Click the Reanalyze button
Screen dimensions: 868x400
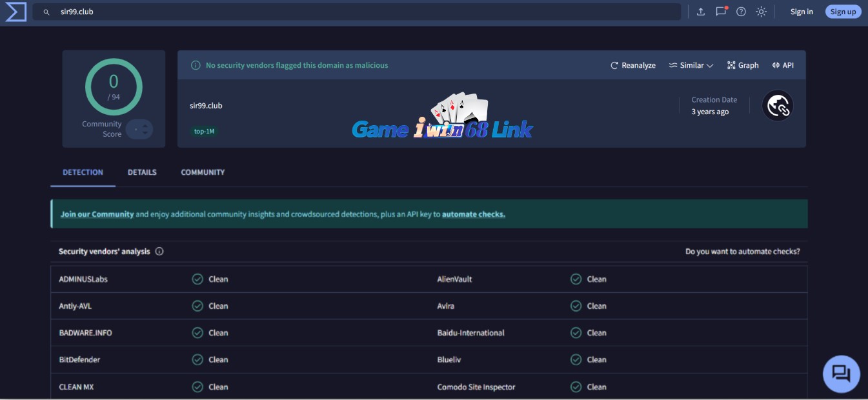[x=633, y=65]
